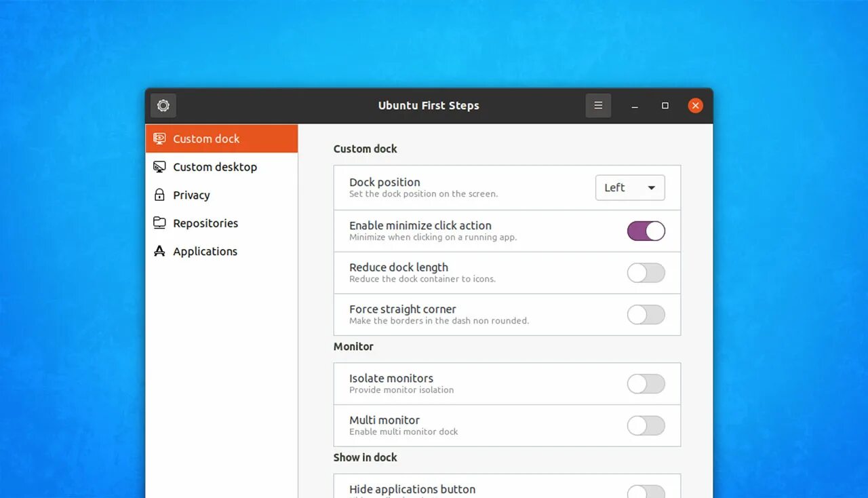
Task: Enable the Multi monitor switch
Action: (646, 426)
